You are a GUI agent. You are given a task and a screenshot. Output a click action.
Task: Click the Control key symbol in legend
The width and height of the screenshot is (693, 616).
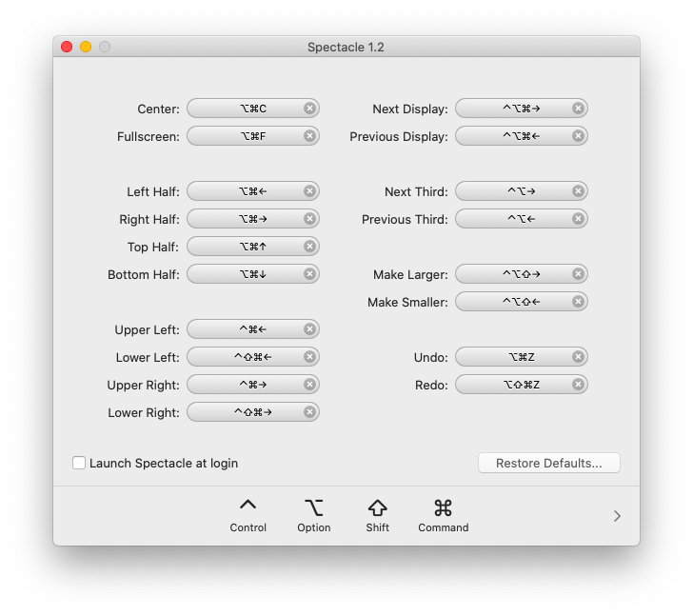tap(247, 506)
